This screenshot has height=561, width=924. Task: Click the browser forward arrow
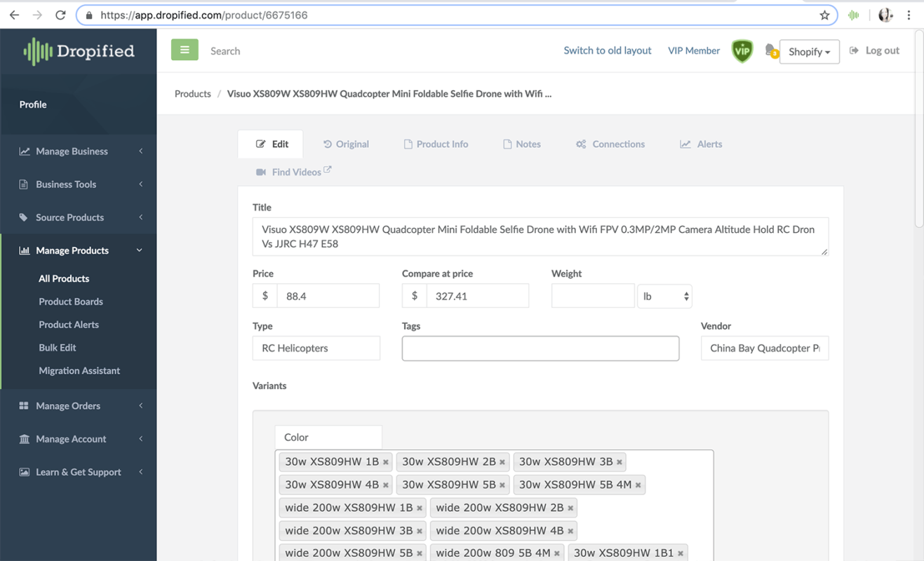point(37,15)
